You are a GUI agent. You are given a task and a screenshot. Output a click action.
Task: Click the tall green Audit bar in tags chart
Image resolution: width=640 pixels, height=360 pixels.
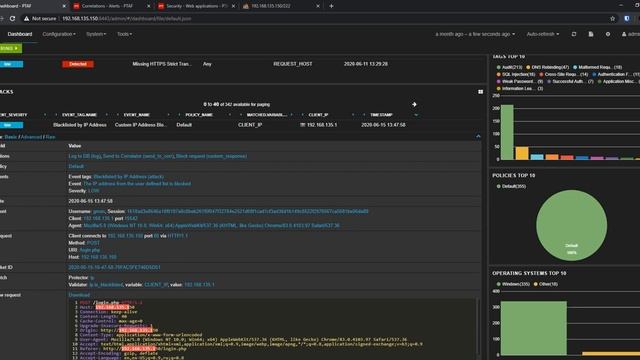click(x=507, y=132)
